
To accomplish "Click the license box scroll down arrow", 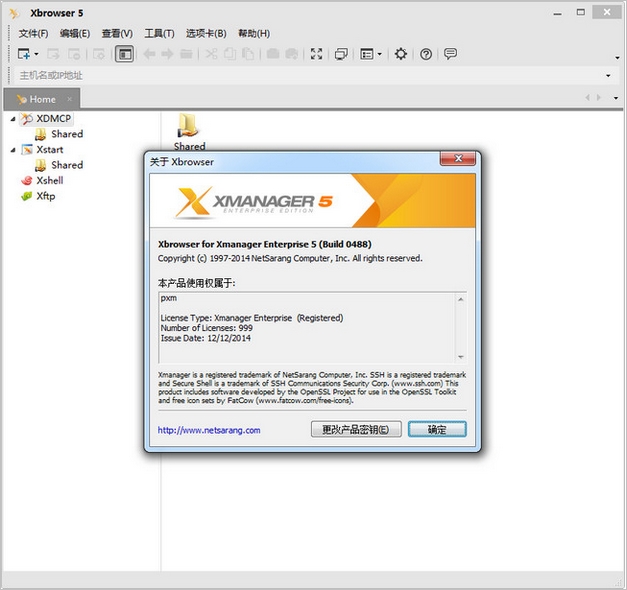I will [461, 356].
